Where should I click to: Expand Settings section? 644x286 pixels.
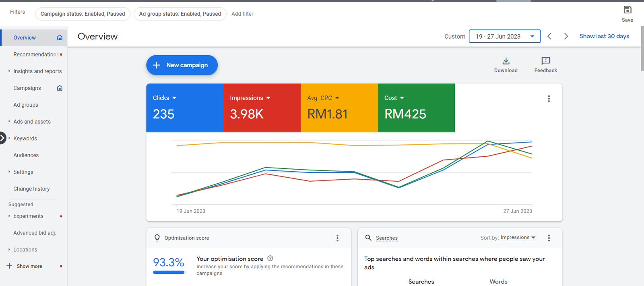9,172
